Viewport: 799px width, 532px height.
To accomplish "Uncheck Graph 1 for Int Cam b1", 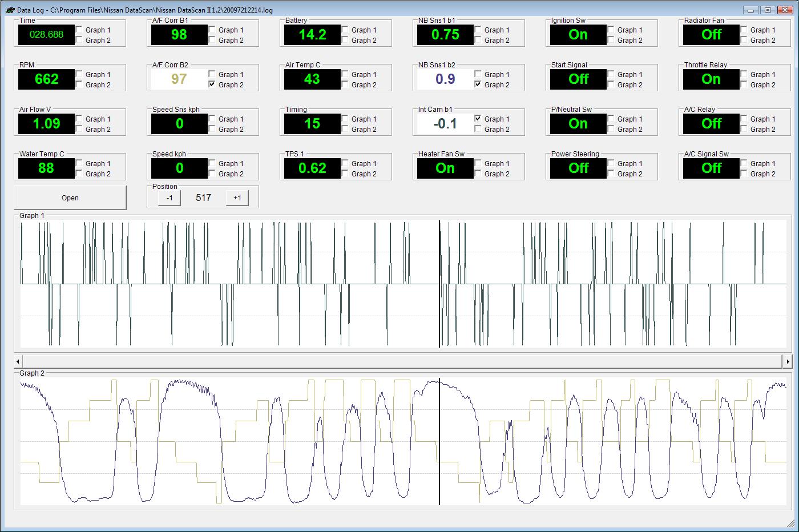I will pos(478,119).
